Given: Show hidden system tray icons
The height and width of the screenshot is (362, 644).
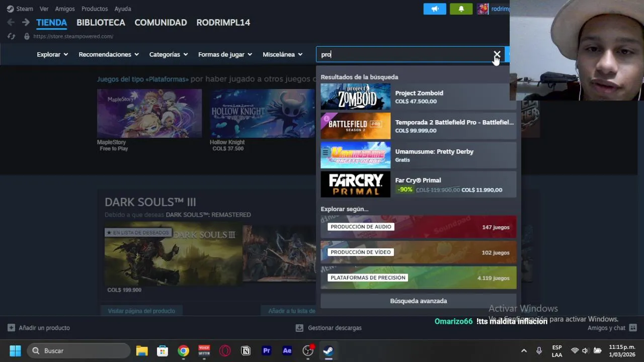Looking at the screenshot, I should coord(524,350).
